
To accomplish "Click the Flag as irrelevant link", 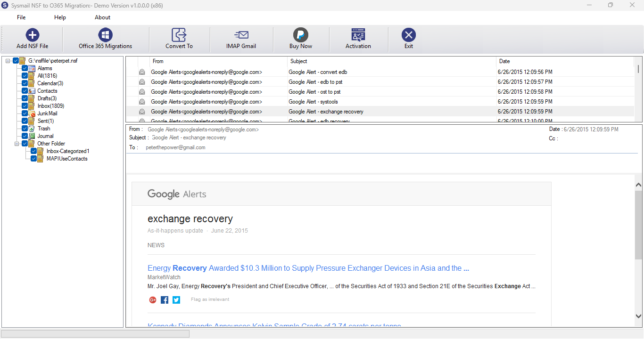I will [x=210, y=299].
